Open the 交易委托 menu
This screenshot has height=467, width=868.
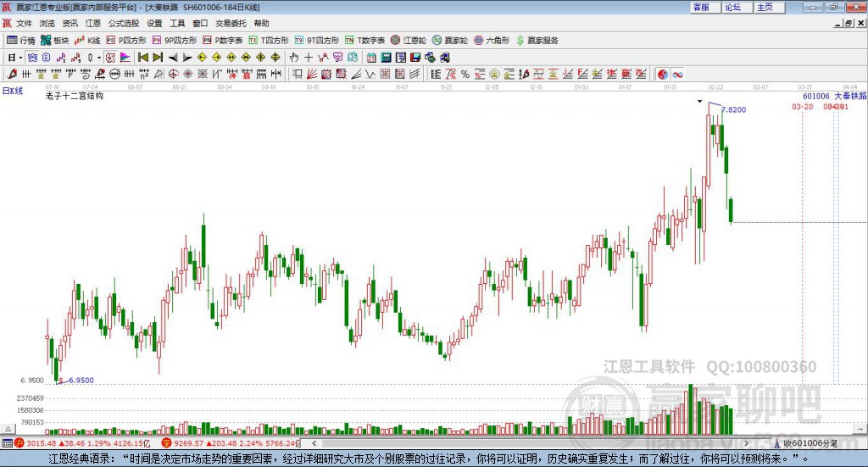point(231,23)
